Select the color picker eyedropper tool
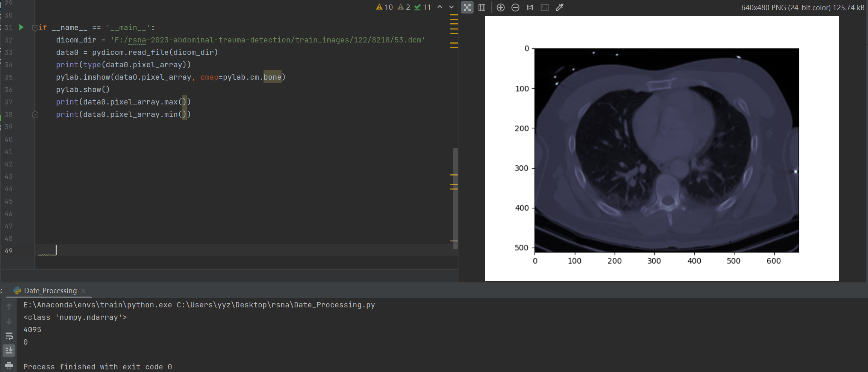868x372 pixels. [559, 8]
